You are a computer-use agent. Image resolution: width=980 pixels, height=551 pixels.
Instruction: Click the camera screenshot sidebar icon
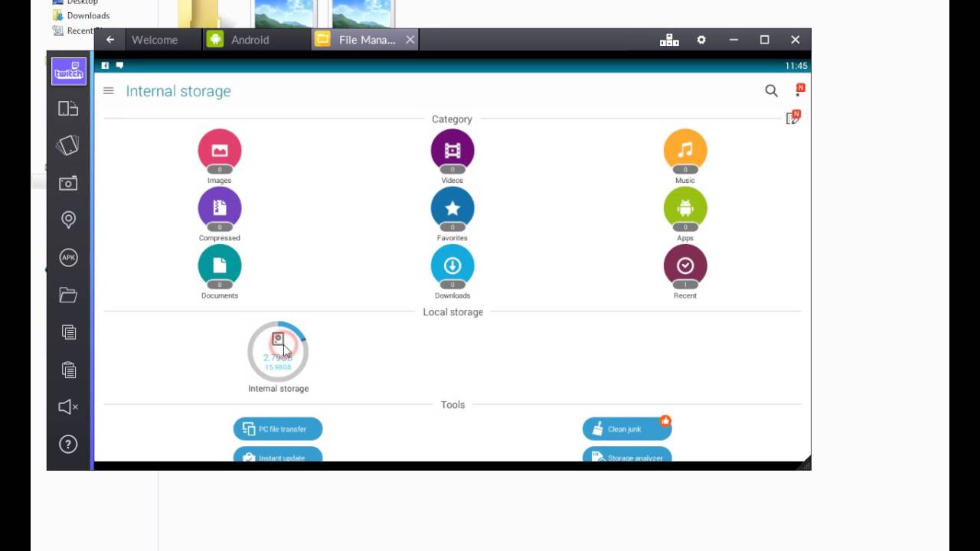tap(68, 183)
